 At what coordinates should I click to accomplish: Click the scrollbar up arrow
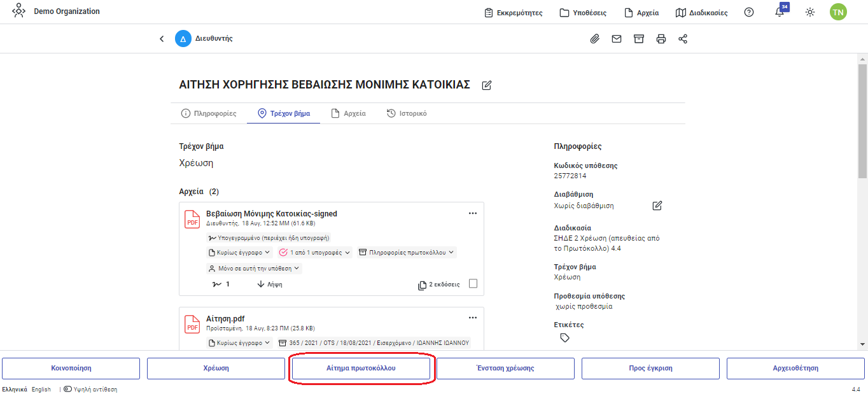coord(862,58)
